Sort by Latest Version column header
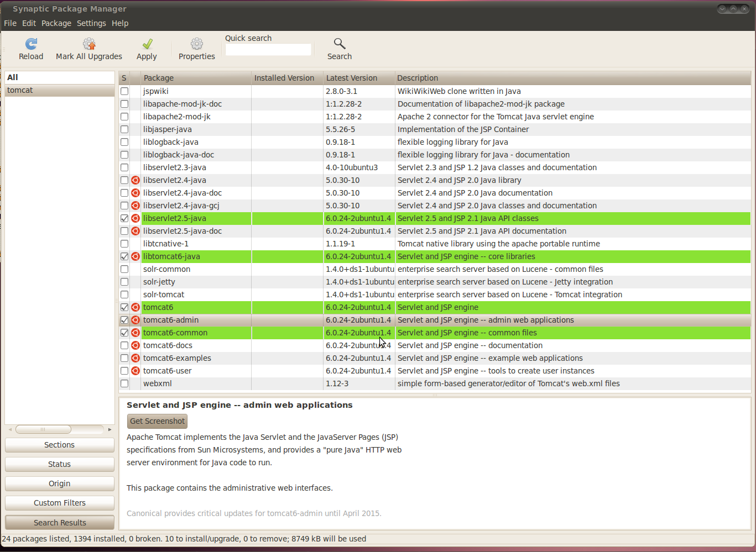This screenshot has width=756, height=552. (359, 78)
